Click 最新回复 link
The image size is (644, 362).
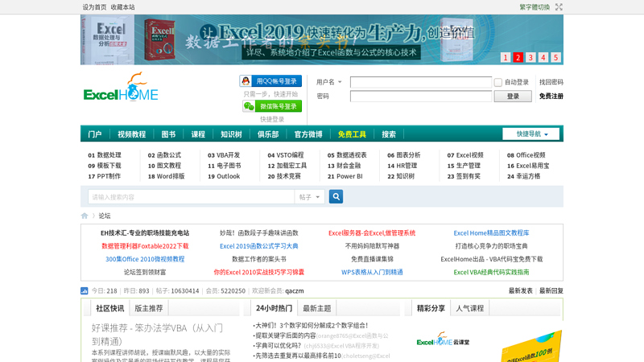tap(551, 291)
